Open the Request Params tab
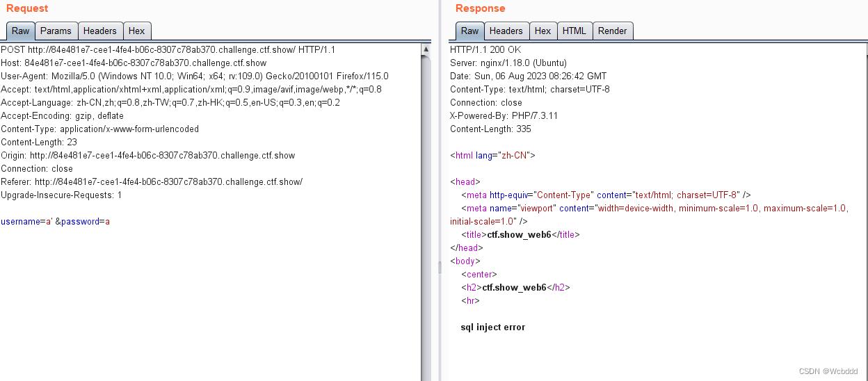The height and width of the screenshot is (381, 868). pyautogui.click(x=56, y=31)
